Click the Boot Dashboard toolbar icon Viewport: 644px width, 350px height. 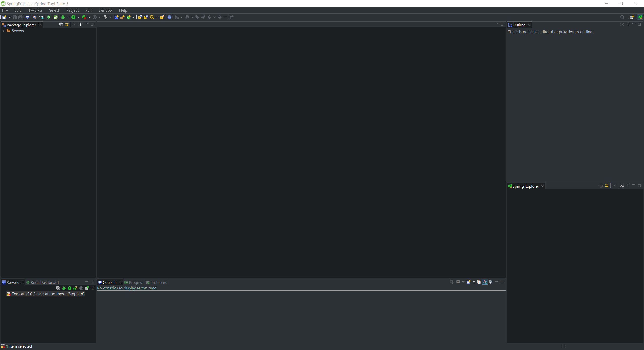[x=49, y=17]
